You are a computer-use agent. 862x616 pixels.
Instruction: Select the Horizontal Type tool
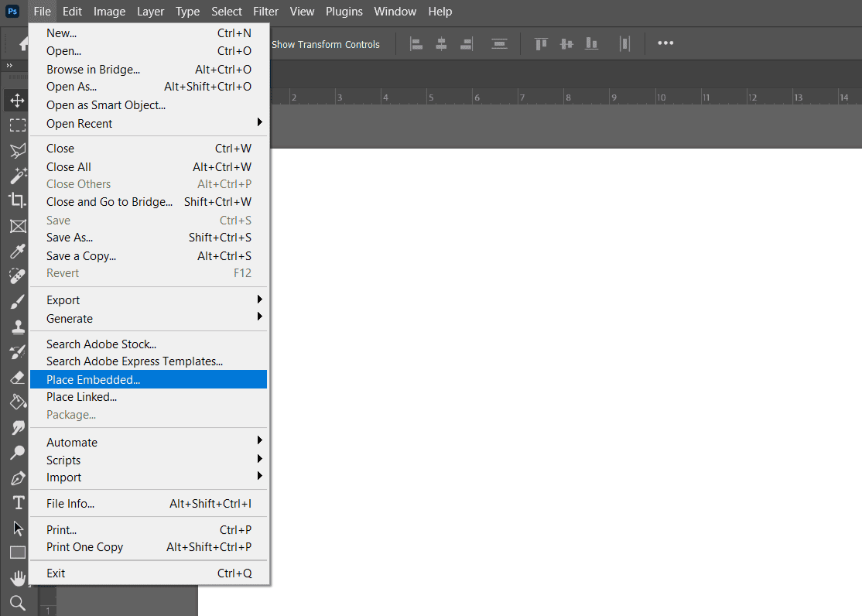tap(18, 503)
